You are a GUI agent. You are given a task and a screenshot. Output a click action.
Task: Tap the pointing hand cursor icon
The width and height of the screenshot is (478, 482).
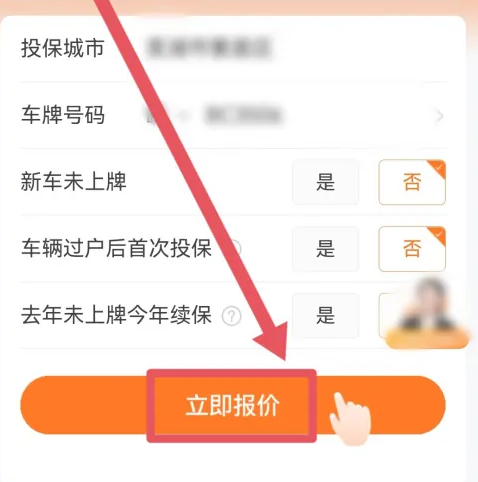(350, 419)
